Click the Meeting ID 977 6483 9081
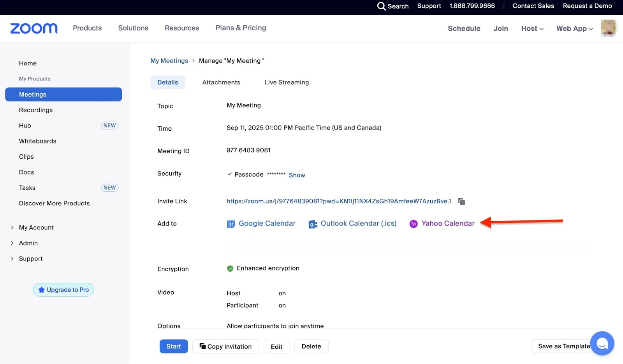 (x=248, y=150)
